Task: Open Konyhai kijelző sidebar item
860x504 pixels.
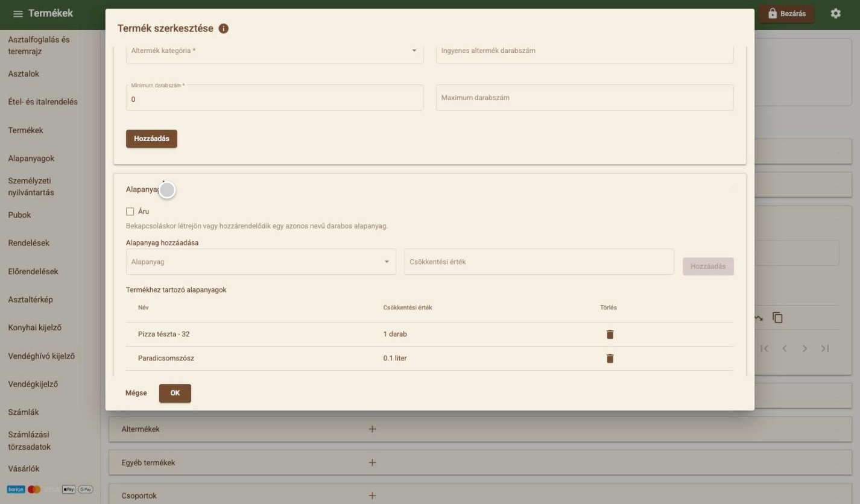Action: pos(35,328)
